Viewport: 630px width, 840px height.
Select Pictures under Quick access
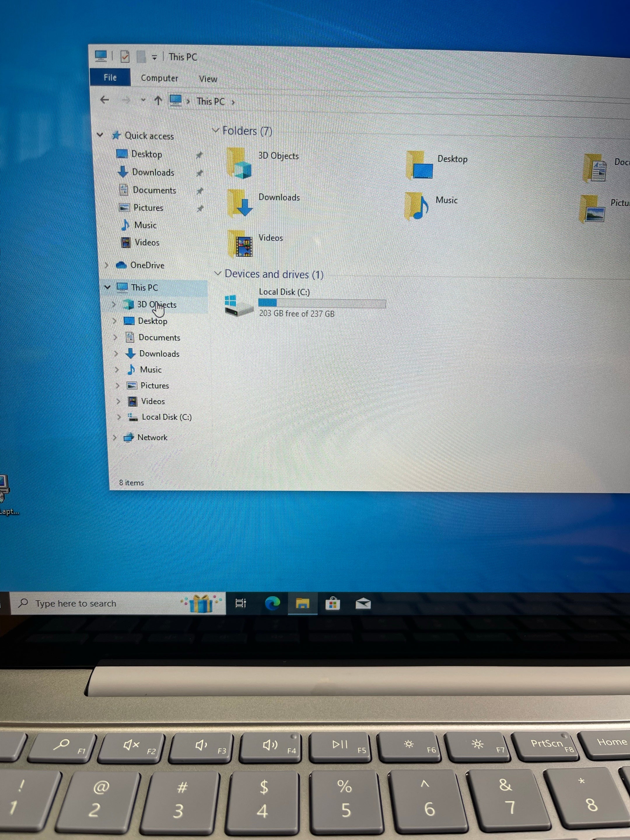click(148, 208)
